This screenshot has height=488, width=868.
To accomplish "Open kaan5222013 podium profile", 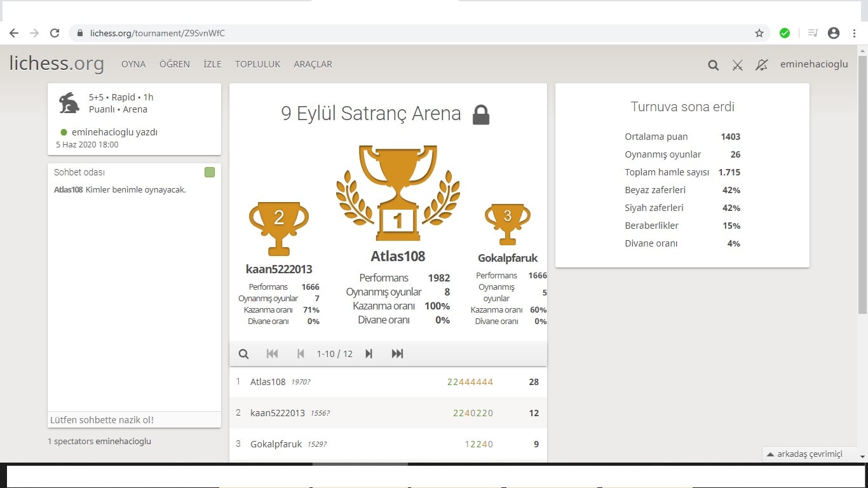I will tap(279, 269).
